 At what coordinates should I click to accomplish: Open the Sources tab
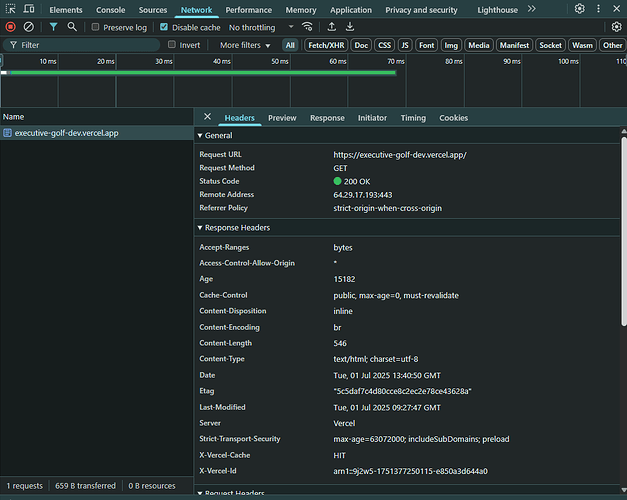click(x=153, y=10)
